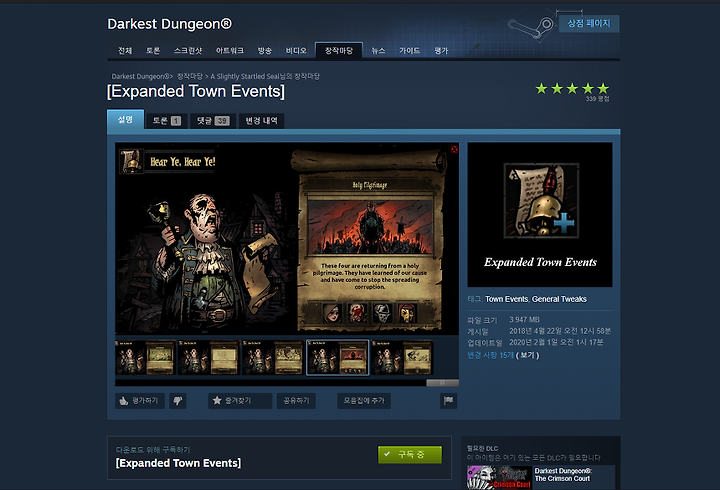Select the highlighted fourth screenshot thumbnail
The width and height of the screenshot is (720, 490).
point(338,357)
